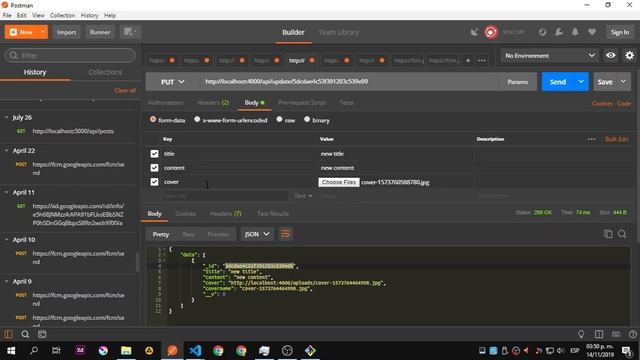Open Windows taskbar search icon

tap(34, 351)
